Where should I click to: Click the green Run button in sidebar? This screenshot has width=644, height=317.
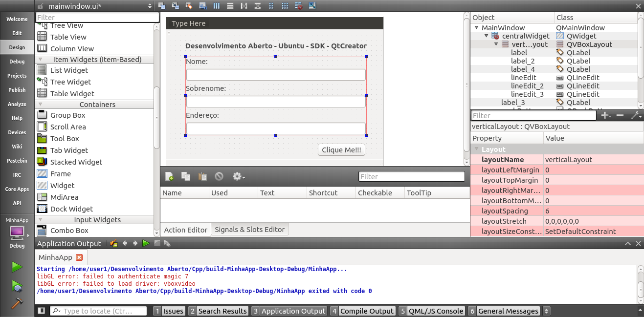click(17, 267)
